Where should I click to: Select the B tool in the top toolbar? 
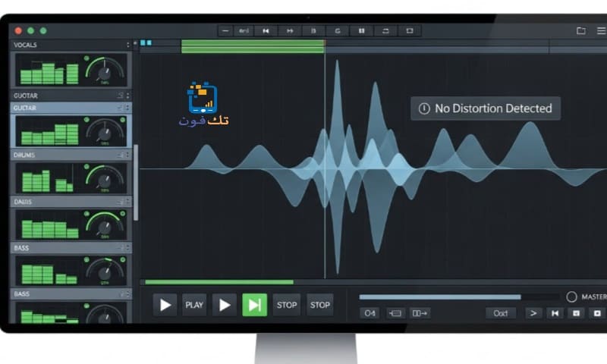313,31
